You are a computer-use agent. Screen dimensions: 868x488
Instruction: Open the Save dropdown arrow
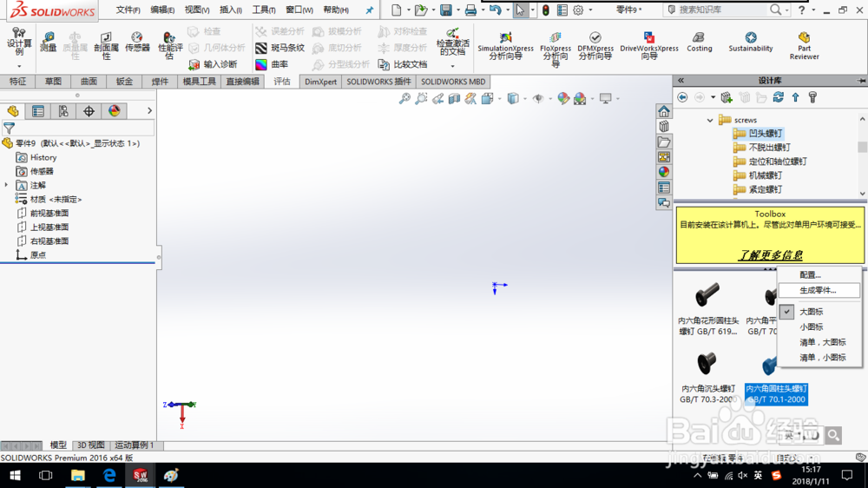(457, 10)
